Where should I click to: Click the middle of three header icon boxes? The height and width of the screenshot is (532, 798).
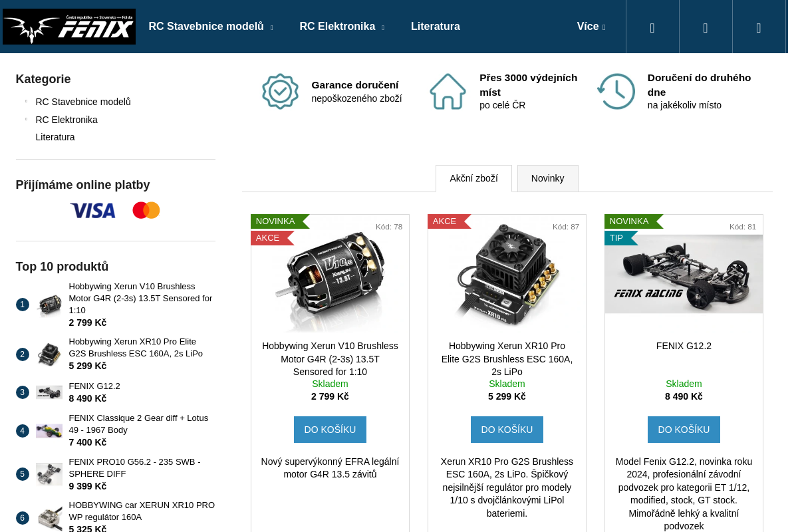(x=706, y=27)
